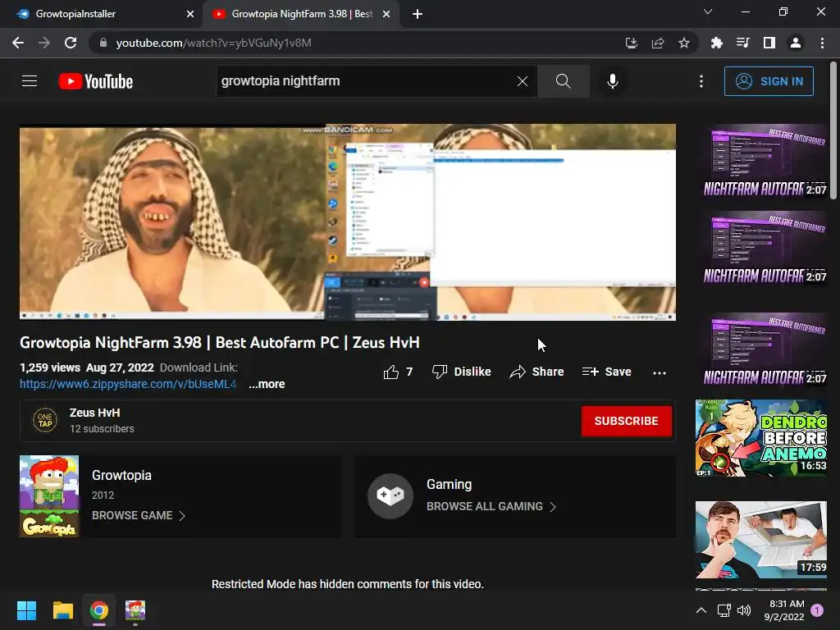This screenshot has height=630, width=840.
Task: Open YouTube settings three-dot menu
Action: coord(701,81)
